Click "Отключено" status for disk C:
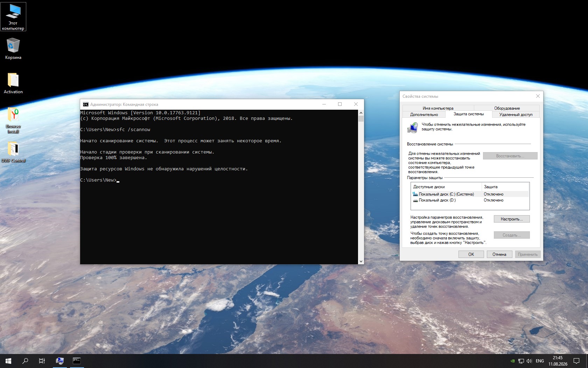The image size is (588, 368). (x=493, y=194)
